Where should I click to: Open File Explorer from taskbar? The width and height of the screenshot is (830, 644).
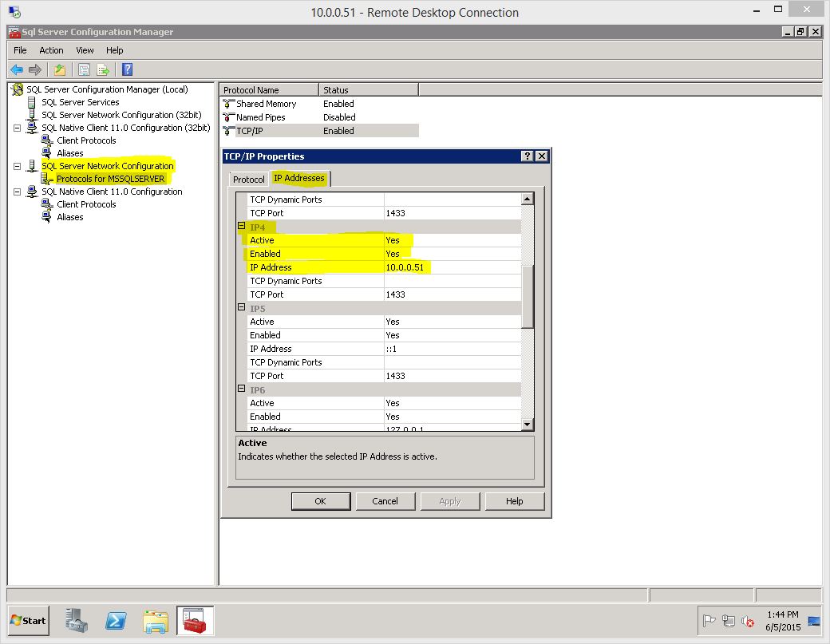(x=156, y=621)
